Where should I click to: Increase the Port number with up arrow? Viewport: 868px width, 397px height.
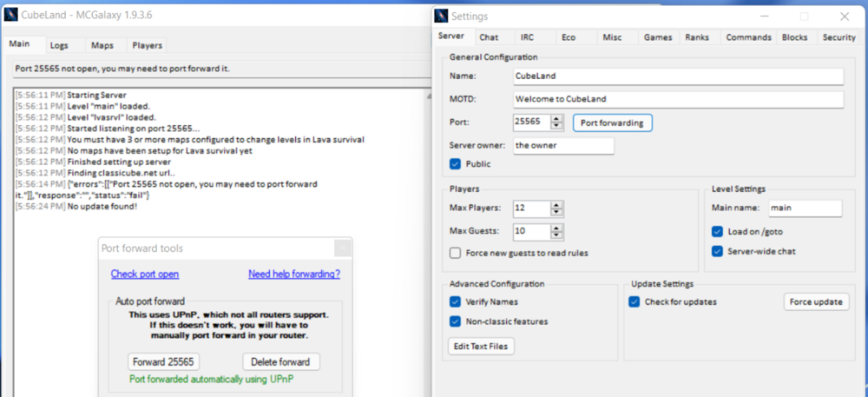point(557,118)
